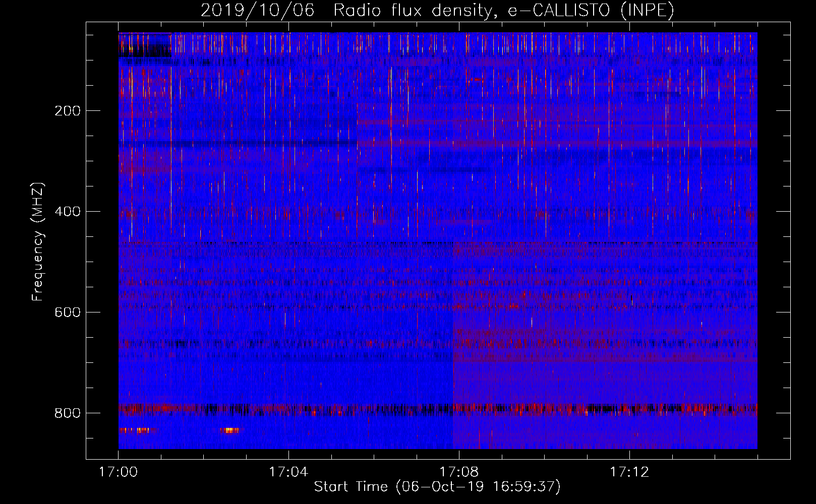This screenshot has width=816, height=504.
Task: Click the 17:08 time tick label
Action: [459, 472]
